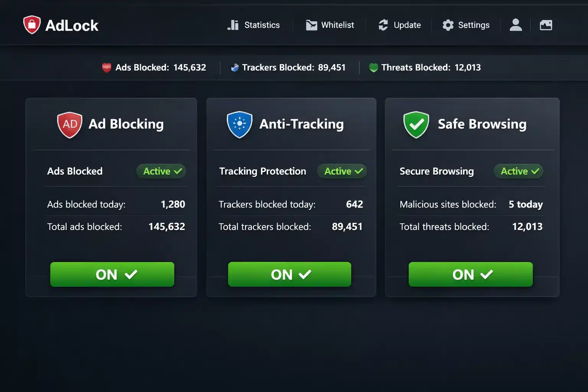Turn off Safe Browsing ON toggle
This screenshot has width=588, height=392.
point(470,274)
